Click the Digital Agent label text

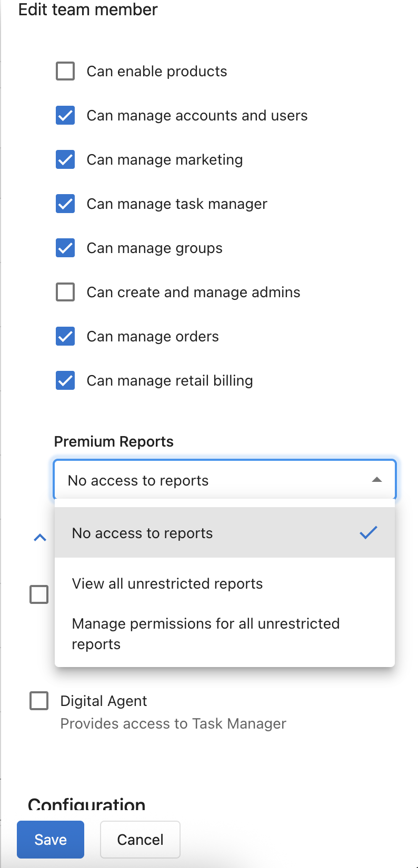pos(104,701)
